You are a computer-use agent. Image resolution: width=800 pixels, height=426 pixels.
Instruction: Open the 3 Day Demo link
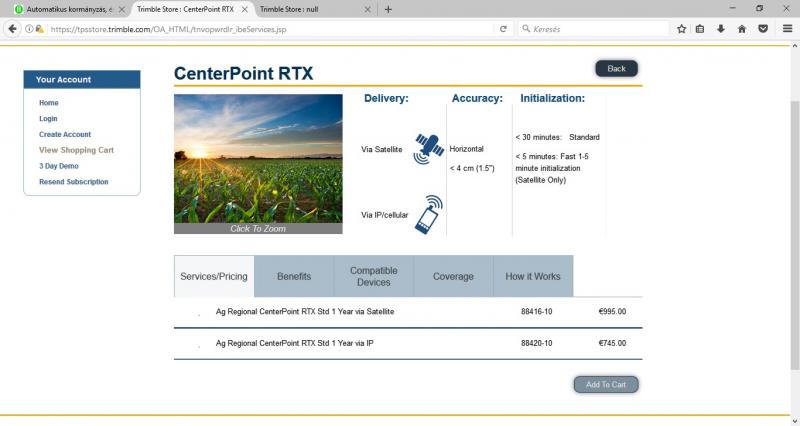(59, 166)
